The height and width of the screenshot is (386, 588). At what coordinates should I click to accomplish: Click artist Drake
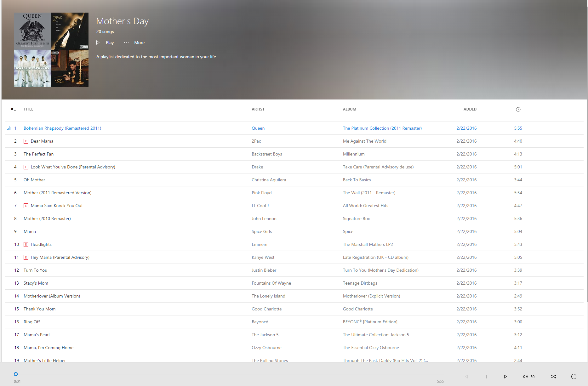click(x=257, y=167)
